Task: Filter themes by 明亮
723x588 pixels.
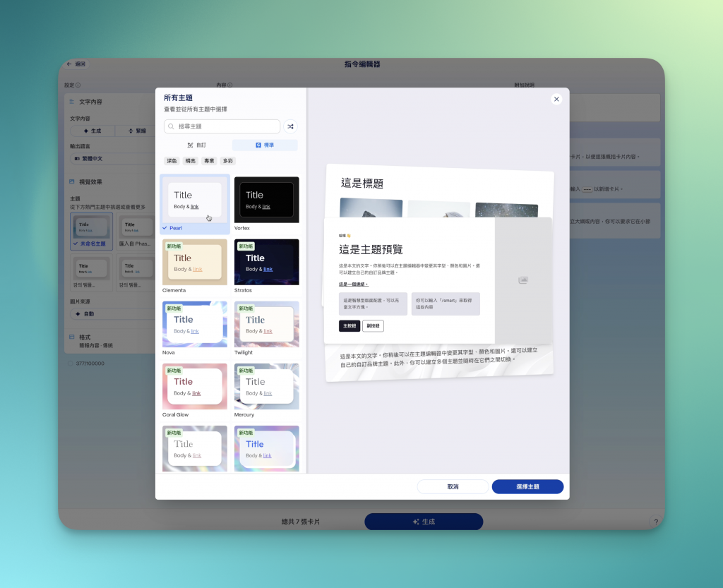Action: point(191,161)
